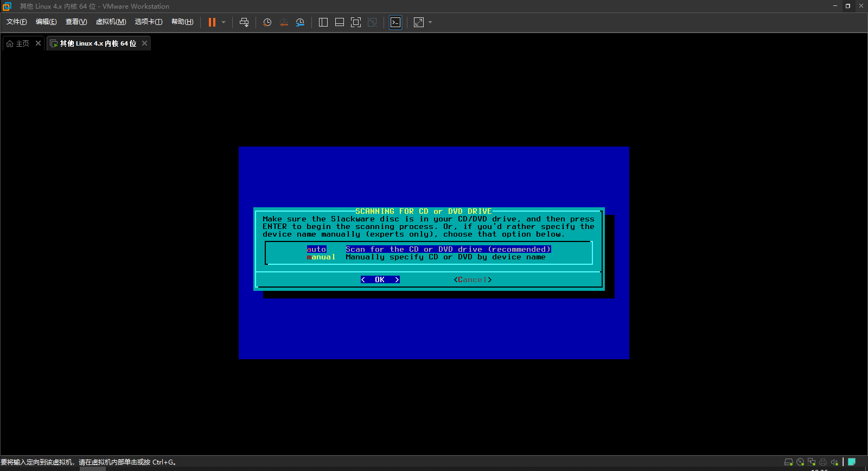The image size is (868, 471).
Task: Open the snapshot manager wrench-clock icon
Action: point(300,22)
